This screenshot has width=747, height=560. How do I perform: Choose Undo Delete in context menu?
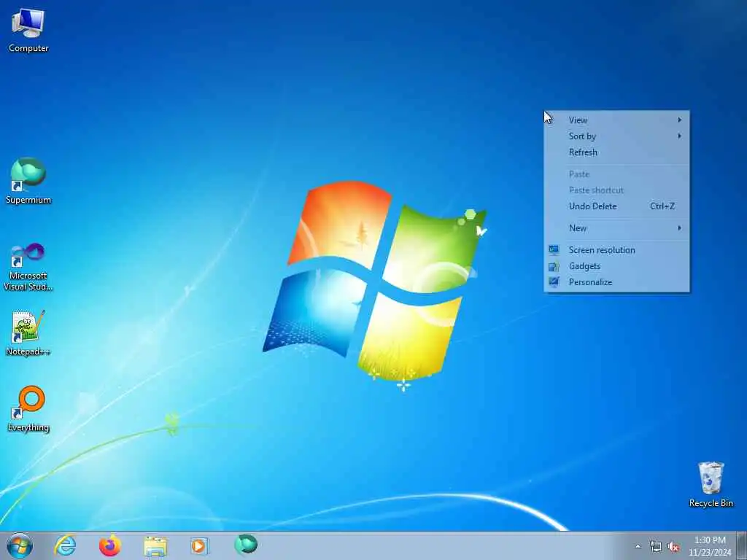click(617, 206)
